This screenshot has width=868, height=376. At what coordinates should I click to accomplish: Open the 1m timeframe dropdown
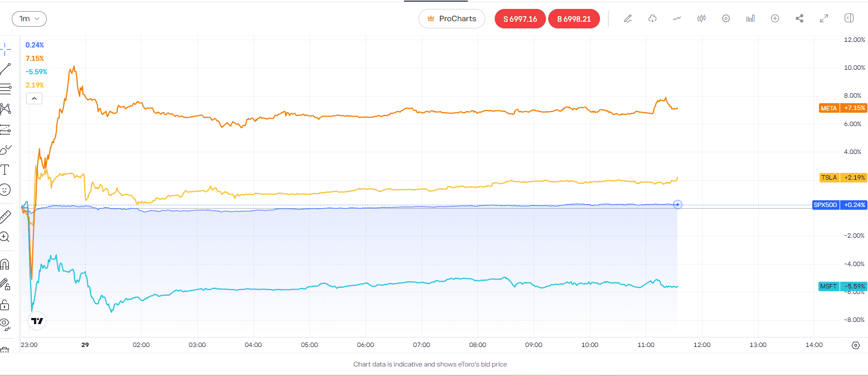pyautogui.click(x=29, y=18)
